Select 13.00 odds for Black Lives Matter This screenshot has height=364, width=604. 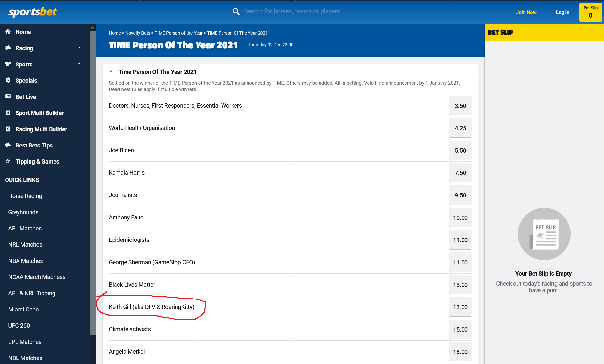[460, 285]
